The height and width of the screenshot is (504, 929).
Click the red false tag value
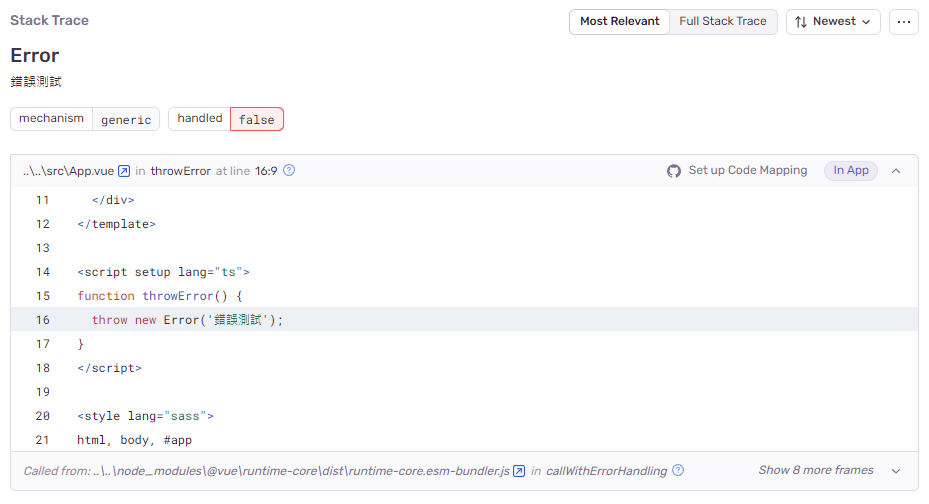257,119
